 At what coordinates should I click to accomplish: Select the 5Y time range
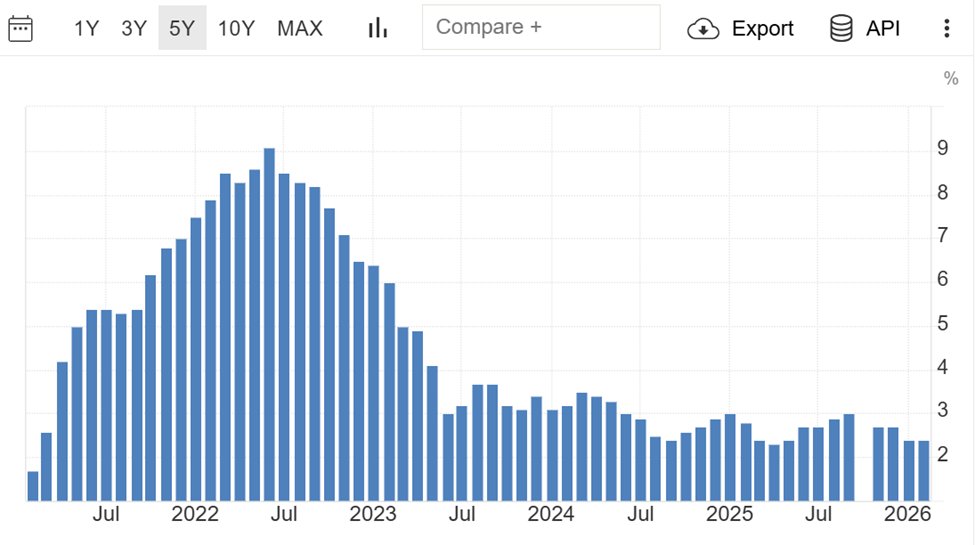point(182,28)
